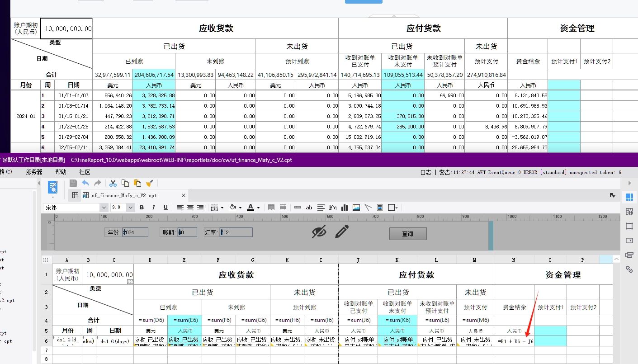This screenshot has height=364, width=638.
Task: Apply cell border with border icon
Action: [215, 208]
